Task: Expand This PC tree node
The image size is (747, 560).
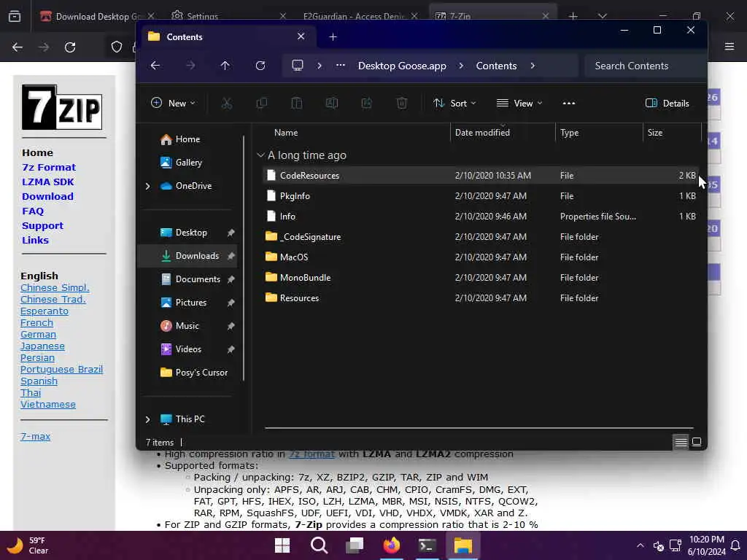Action: pyautogui.click(x=147, y=419)
